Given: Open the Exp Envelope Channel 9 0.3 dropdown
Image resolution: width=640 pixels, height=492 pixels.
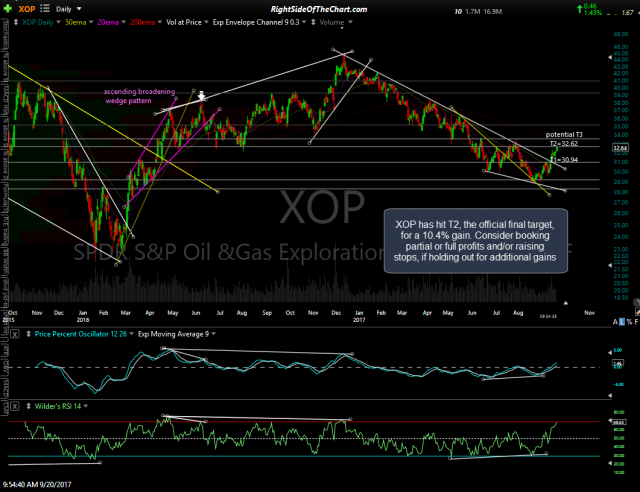Looking at the screenshot, I should tap(303, 22).
